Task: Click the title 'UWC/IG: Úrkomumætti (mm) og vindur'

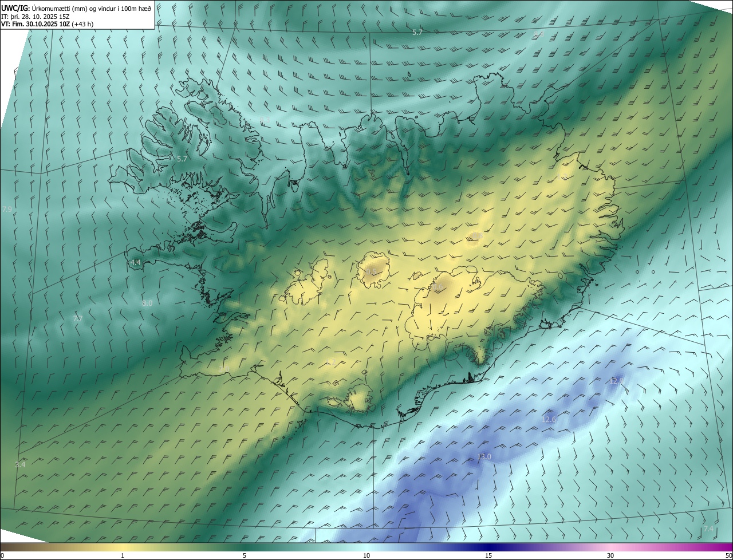Action: (76, 7)
